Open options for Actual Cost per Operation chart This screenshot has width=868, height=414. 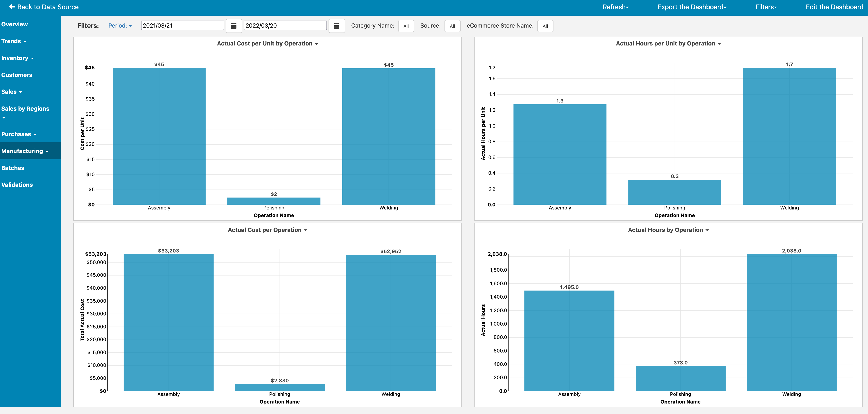305,230
